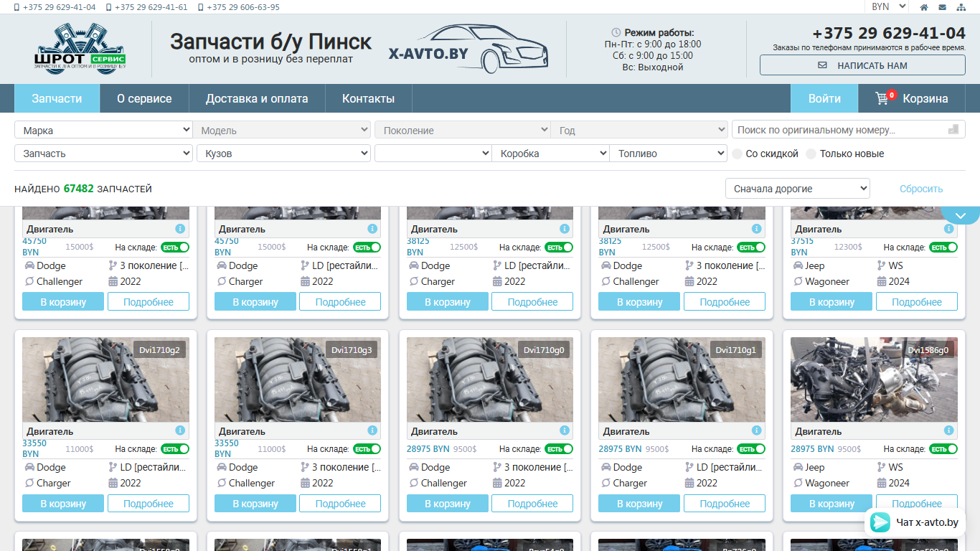Enable the Только новые filter
This screenshot has width=980, height=551.
pyautogui.click(x=811, y=154)
